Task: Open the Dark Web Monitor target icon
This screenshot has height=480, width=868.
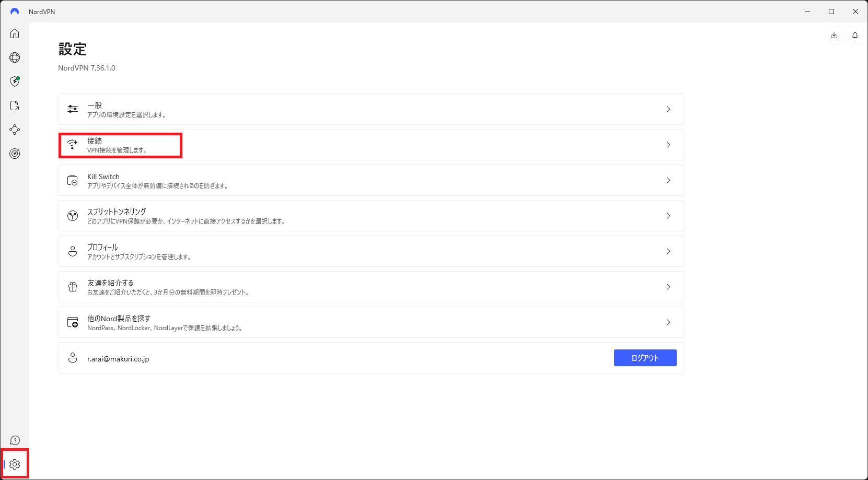Action: click(x=15, y=154)
